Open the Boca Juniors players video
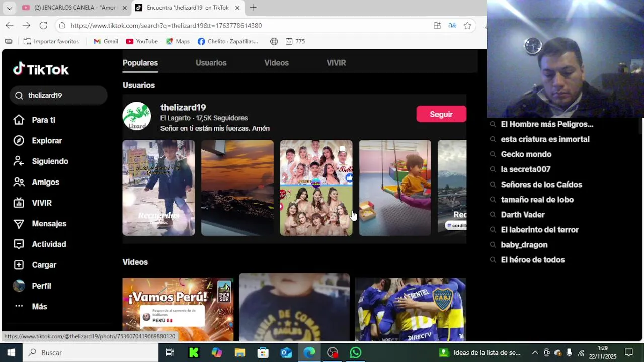This screenshot has width=644, height=362. click(x=411, y=309)
